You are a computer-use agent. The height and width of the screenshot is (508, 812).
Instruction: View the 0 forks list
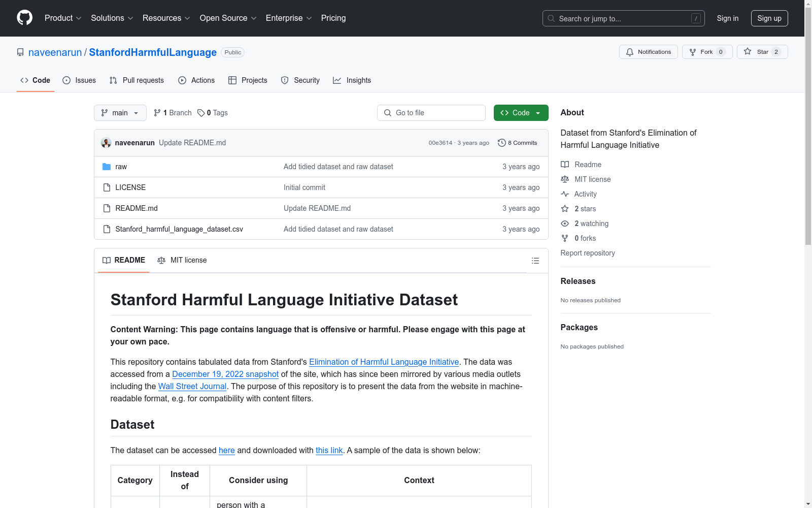point(579,238)
